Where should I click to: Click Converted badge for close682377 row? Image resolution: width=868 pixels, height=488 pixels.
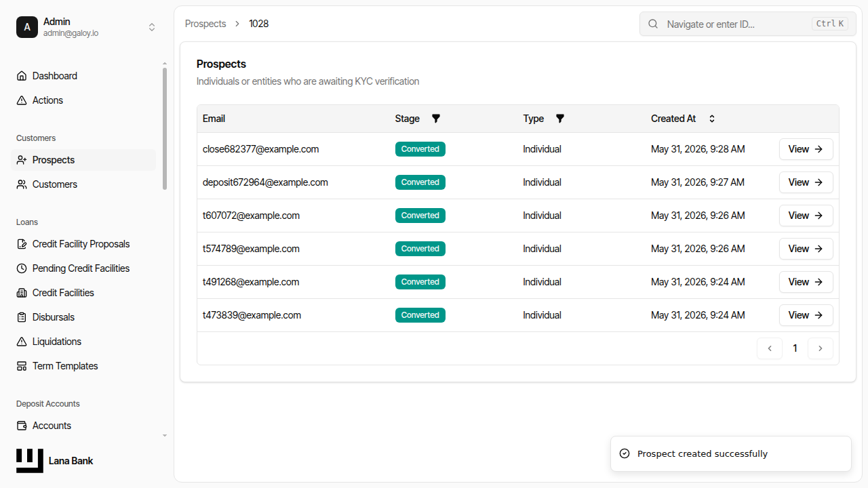420,149
